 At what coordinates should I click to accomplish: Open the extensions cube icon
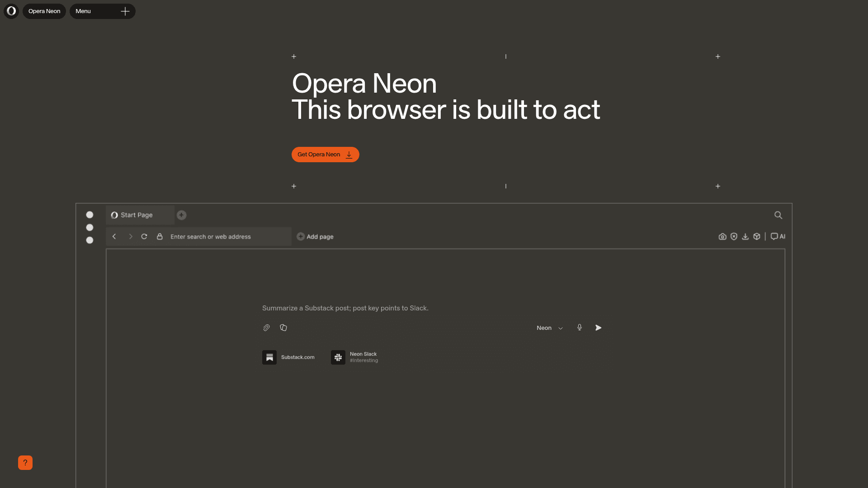pyautogui.click(x=757, y=236)
